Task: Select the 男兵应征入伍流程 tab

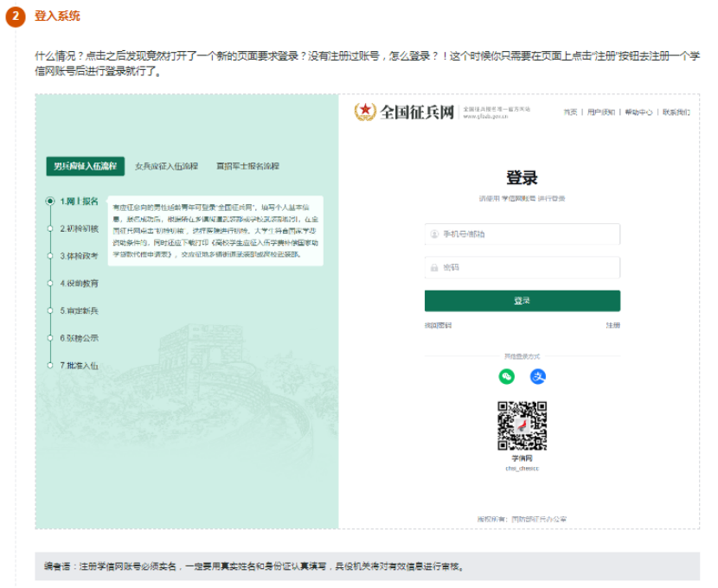Action: [85, 166]
